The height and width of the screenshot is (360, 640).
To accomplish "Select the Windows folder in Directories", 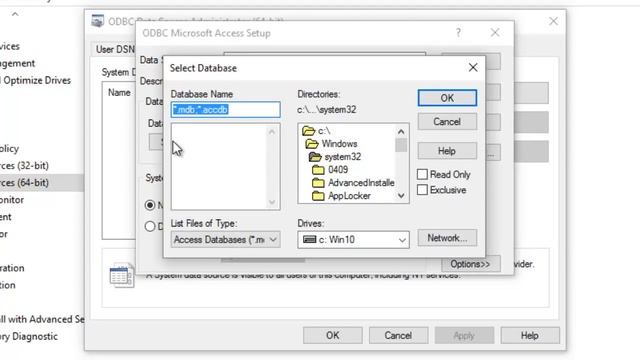I will pos(339,144).
